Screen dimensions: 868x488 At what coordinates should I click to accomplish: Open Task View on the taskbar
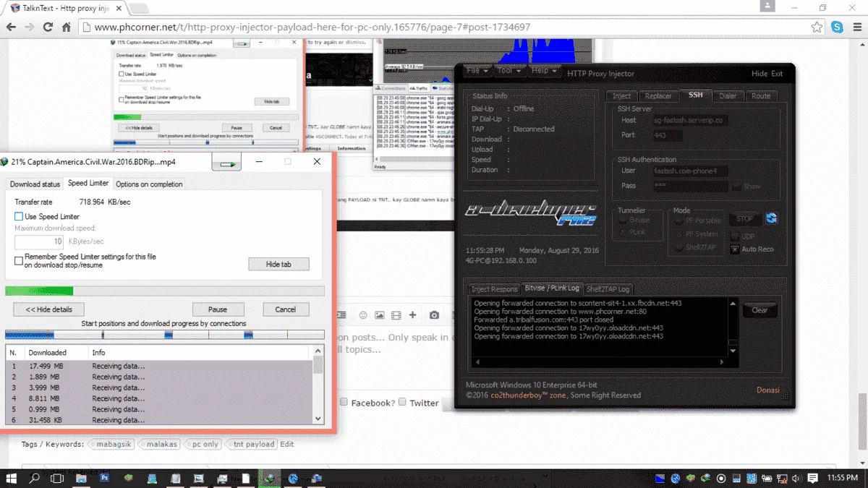click(58, 478)
